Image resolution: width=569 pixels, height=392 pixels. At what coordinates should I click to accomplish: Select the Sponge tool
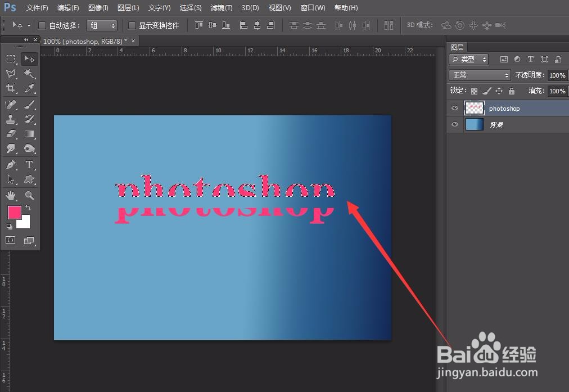click(29, 148)
